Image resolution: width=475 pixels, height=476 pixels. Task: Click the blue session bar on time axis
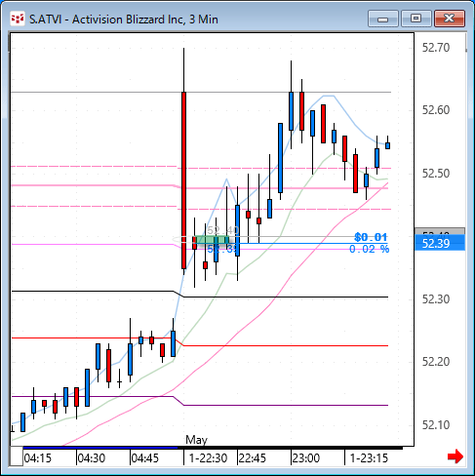100,448
